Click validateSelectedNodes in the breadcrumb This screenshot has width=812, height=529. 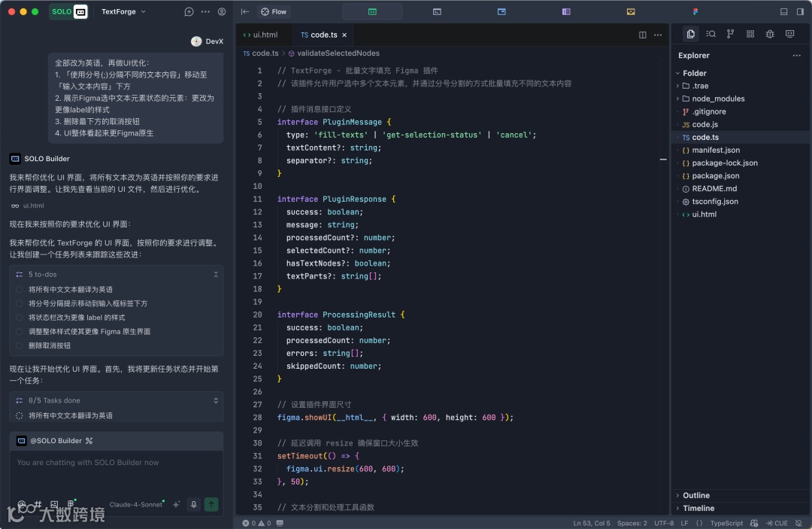pyautogui.click(x=338, y=53)
